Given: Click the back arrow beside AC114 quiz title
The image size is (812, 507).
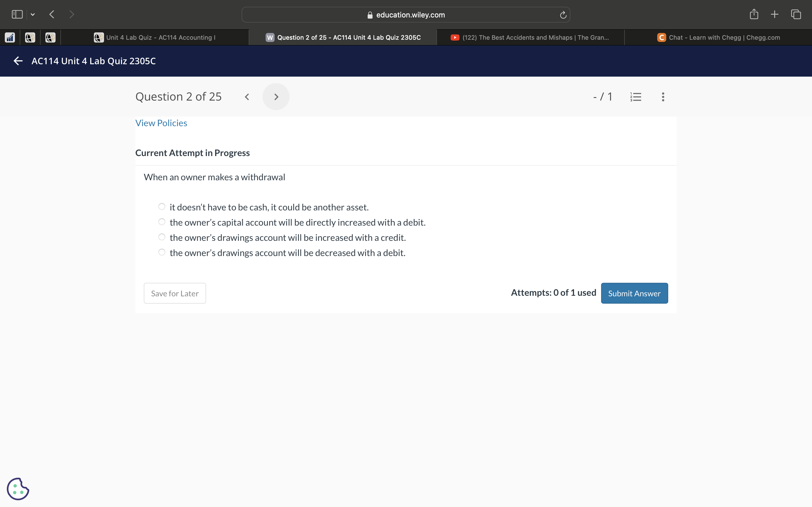Looking at the screenshot, I should click(x=18, y=61).
